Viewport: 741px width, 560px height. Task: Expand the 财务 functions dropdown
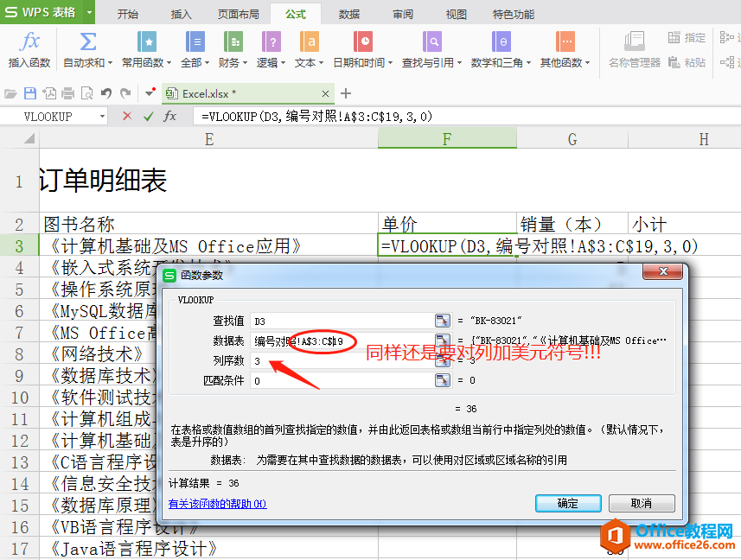tap(245, 63)
